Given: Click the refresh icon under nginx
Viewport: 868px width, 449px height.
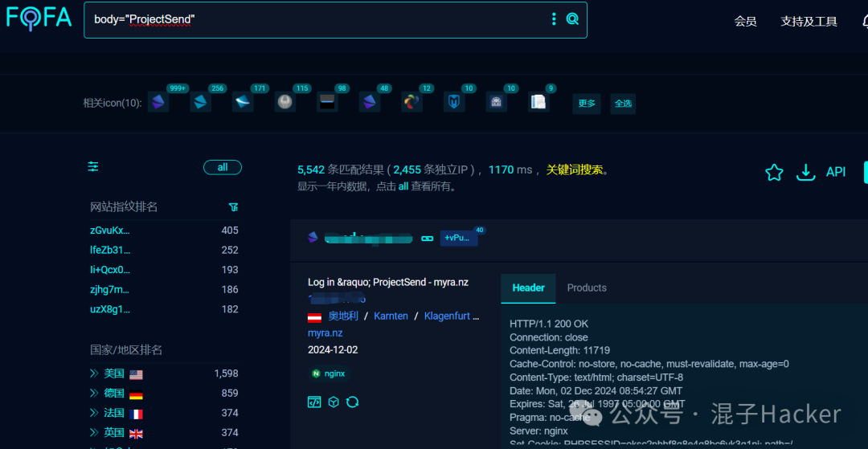Looking at the screenshot, I should click(353, 402).
